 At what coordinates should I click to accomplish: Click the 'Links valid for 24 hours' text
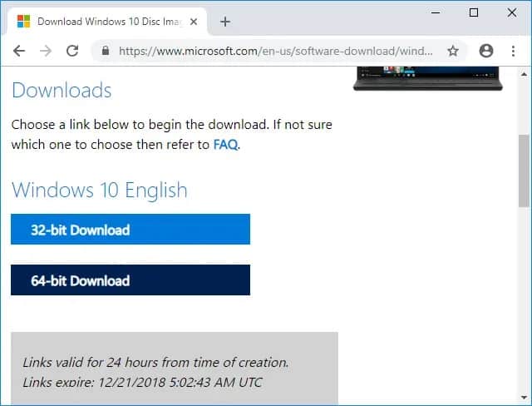point(155,363)
